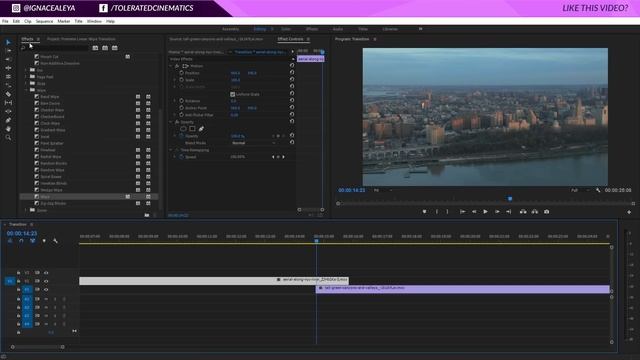The height and width of the screenshot is (360, 640).
Task: Select the Clock Wipe transition
Action: point(50,123)
